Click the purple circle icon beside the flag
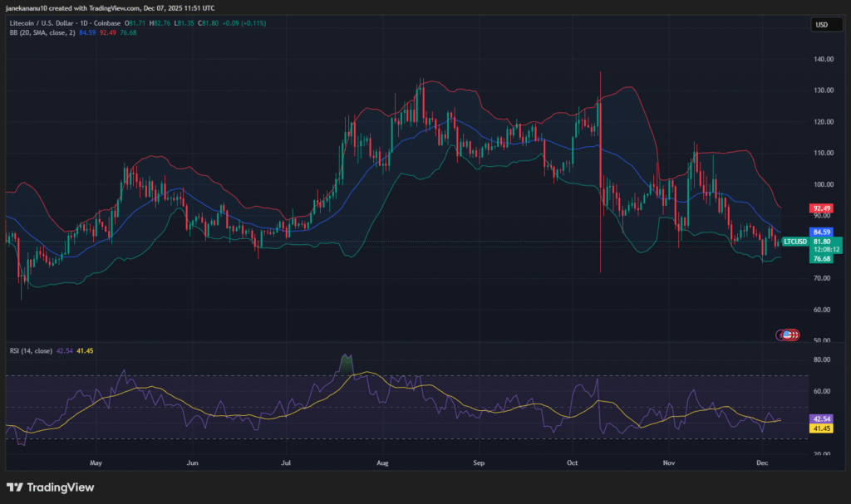Image resolution: width=851 pixels, height=504 pixels. pyautogui.click(x=780, y=333)
